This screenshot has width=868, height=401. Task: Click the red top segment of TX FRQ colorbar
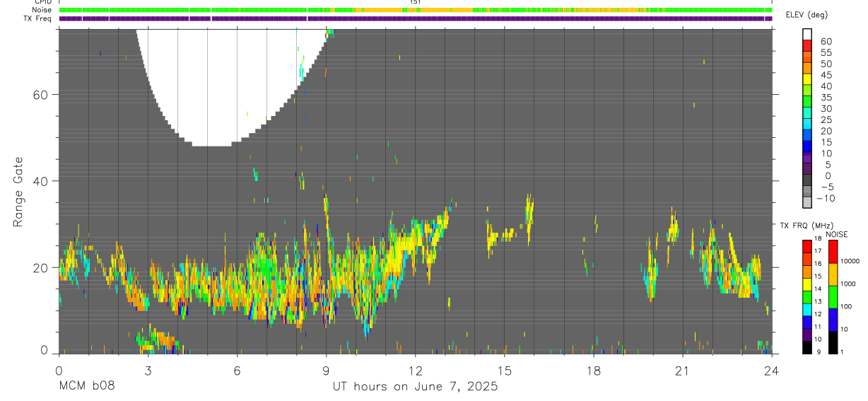click(x=807, y=246)
